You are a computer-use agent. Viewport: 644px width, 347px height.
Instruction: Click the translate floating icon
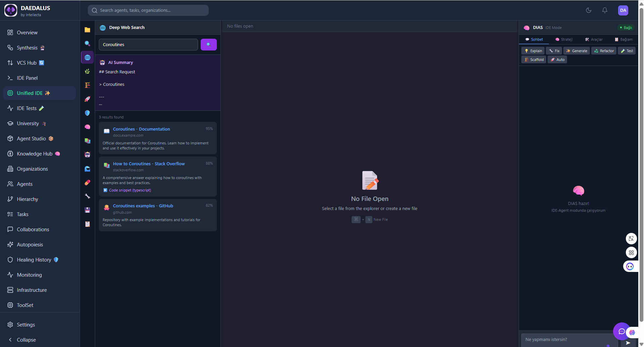click(x=631, y=239)
